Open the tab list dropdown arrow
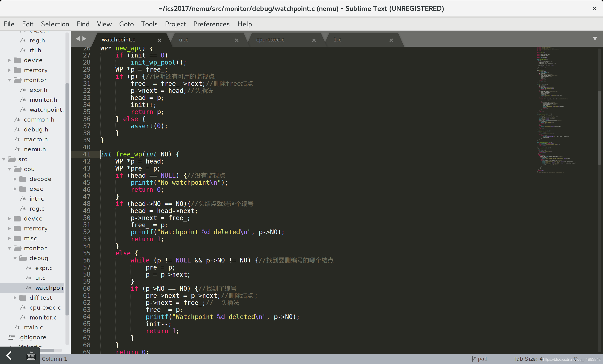 click(x=595, y=39)
